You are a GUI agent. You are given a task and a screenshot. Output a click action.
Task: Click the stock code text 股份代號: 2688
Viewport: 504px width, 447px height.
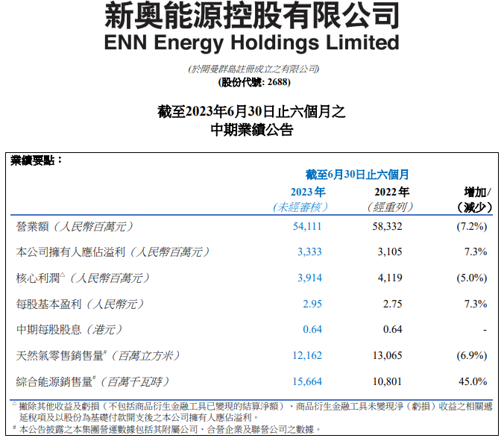click(254, 82)
